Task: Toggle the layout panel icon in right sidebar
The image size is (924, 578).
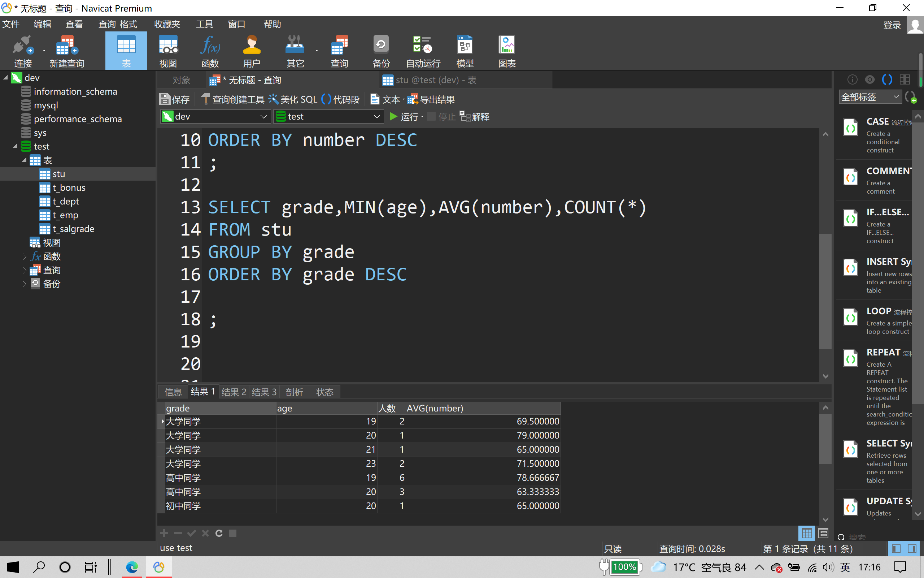Action: pyautogui.click(x=905, y=79)
